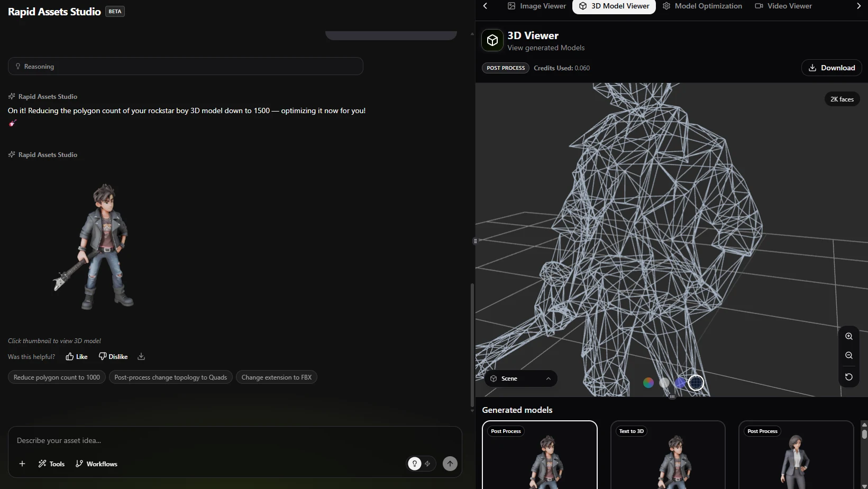The height and width of the screenshot is (489, 868).
Task: Select the Text to 3D generated model card
Action: pos(668,455)
